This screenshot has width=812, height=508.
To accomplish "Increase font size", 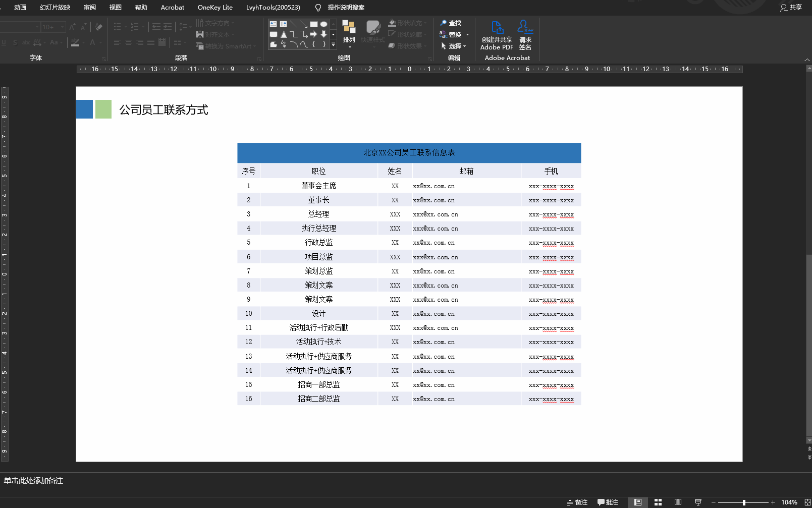I will tap(72, 27).
